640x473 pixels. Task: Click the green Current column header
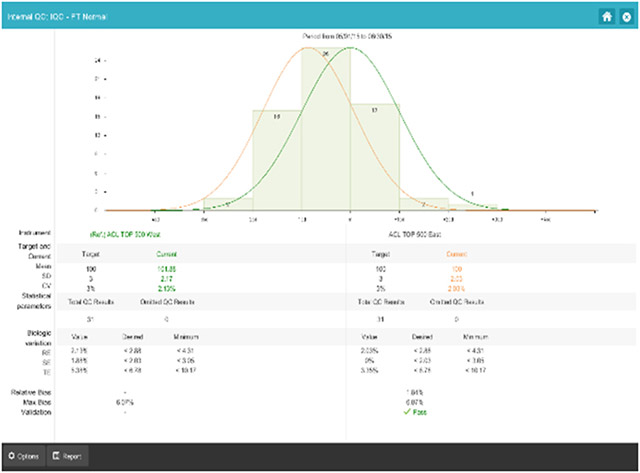pyautogui.click(x=167, y=254)
